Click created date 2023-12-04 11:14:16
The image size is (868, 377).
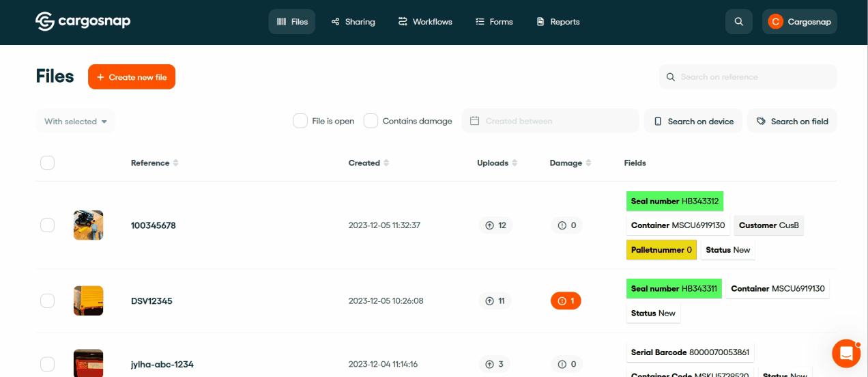(x=383, y=365)
